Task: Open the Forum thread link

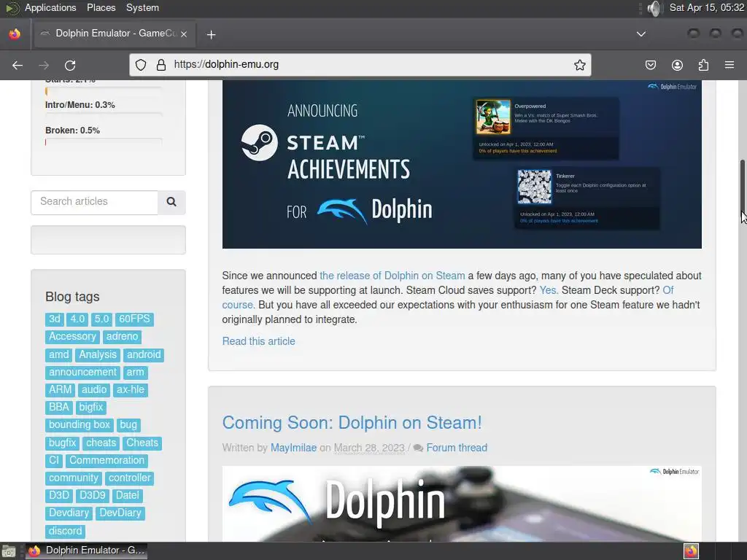Action: coord(457,448)
